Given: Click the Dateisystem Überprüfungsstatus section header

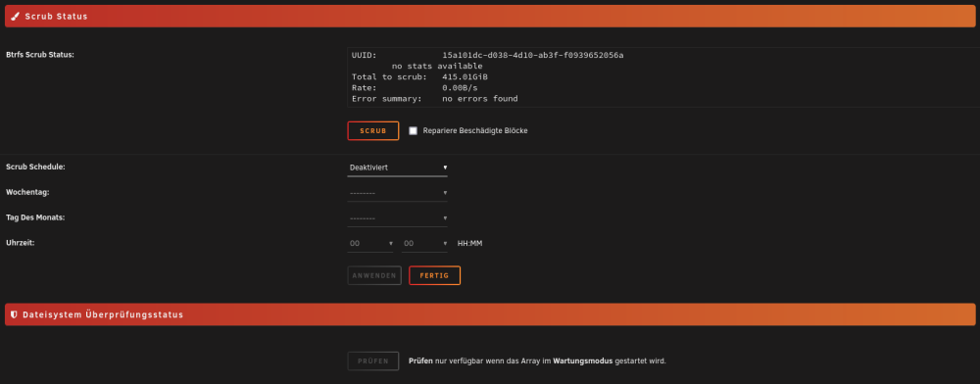Looking at the screenshot, I should 490,314.
